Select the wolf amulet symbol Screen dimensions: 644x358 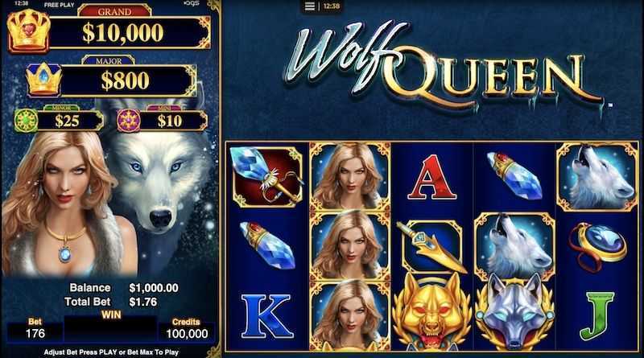click(x=597, y=247)
